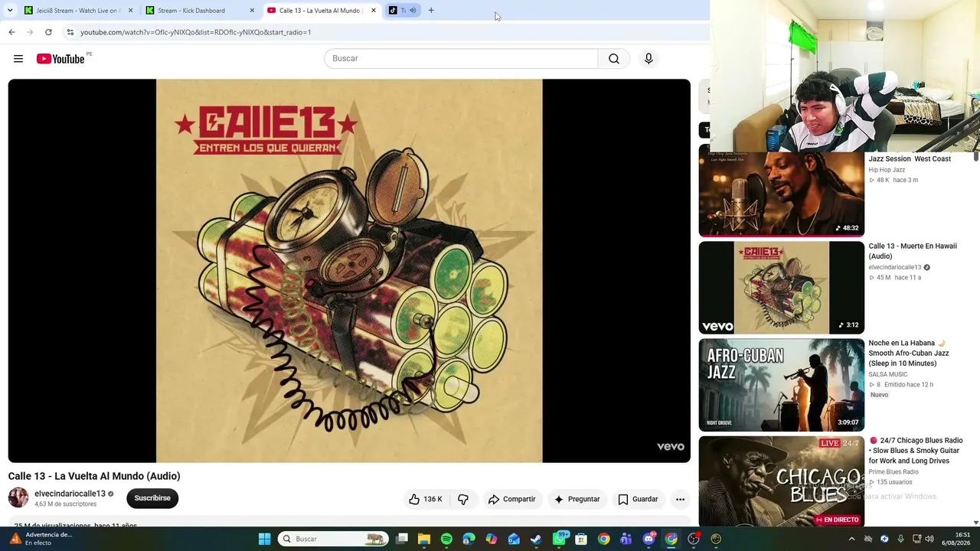
Task: View site information icon in address bar
Action: click(70, 32)
